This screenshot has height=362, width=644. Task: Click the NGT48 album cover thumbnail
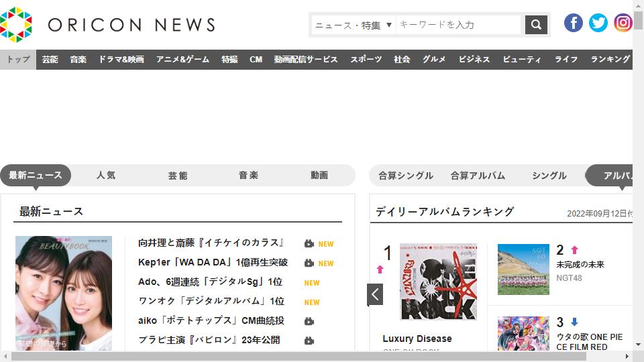click(523, 269)
